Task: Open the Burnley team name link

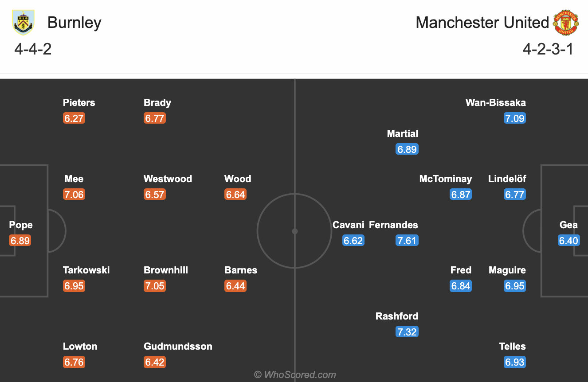Action: pos(74,23)
